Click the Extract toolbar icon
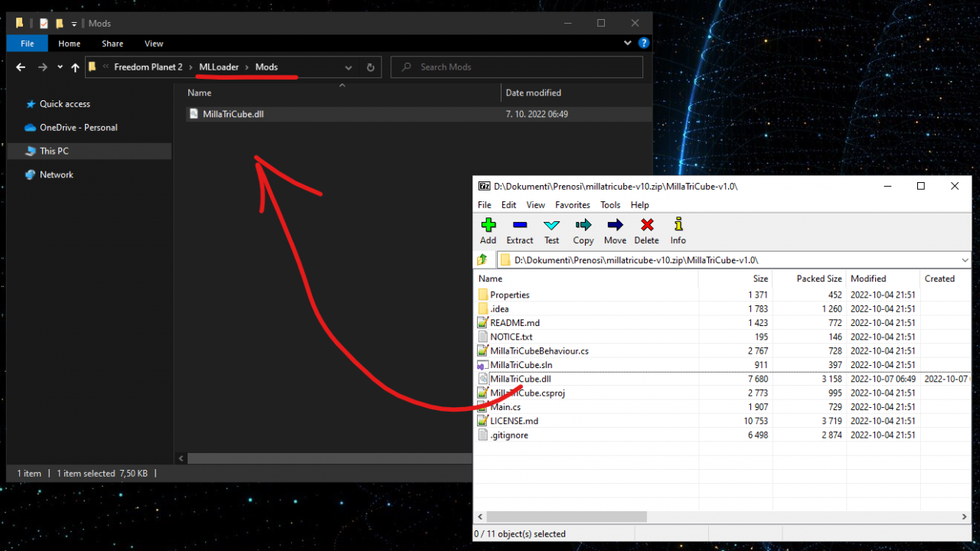980x551 pixels. pyautogui.click(x=520, y=230)
